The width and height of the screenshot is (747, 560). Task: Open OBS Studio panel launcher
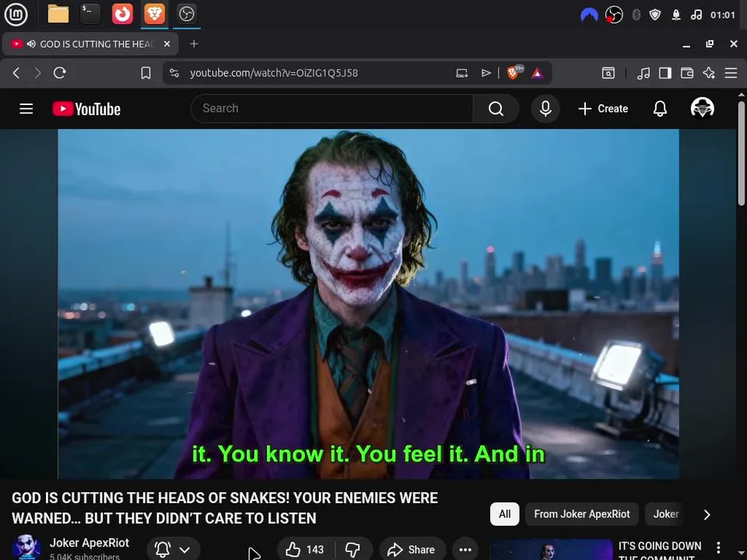(x=186, y=14)
